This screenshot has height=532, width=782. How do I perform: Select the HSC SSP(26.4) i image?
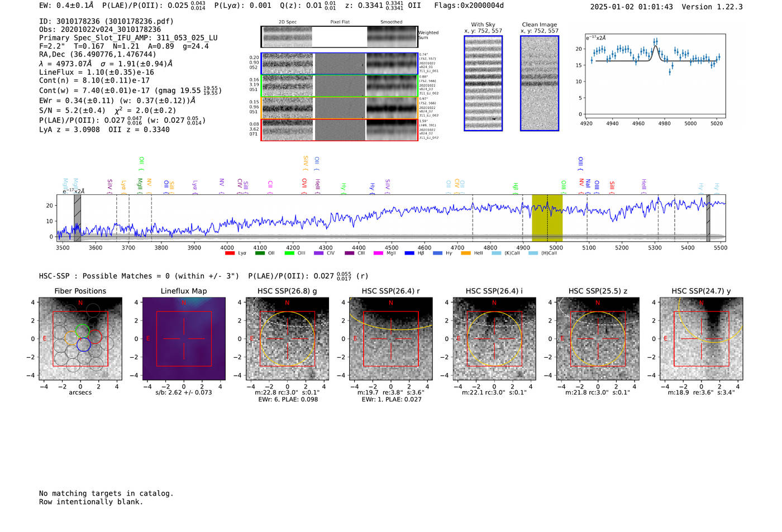pyautogui.click(x=494, y=339)
